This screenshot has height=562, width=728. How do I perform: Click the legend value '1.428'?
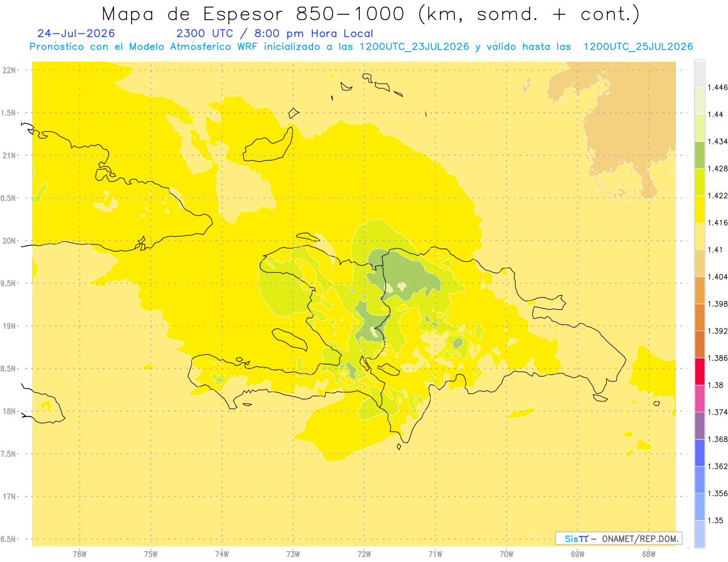click(717, 169)
